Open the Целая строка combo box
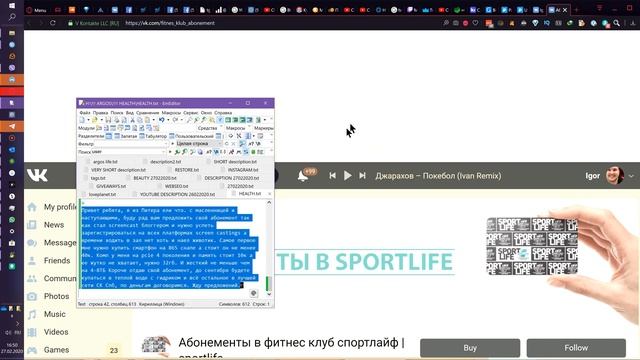Screen dimensions: 640x360 click(x=199, y=144)
